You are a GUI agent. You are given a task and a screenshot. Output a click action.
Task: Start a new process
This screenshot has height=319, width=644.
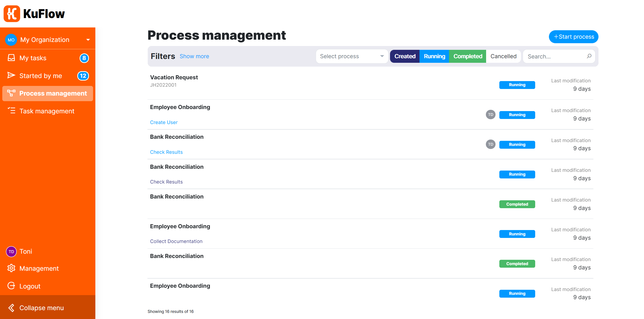pyautogui.click(x=573, y=37)
